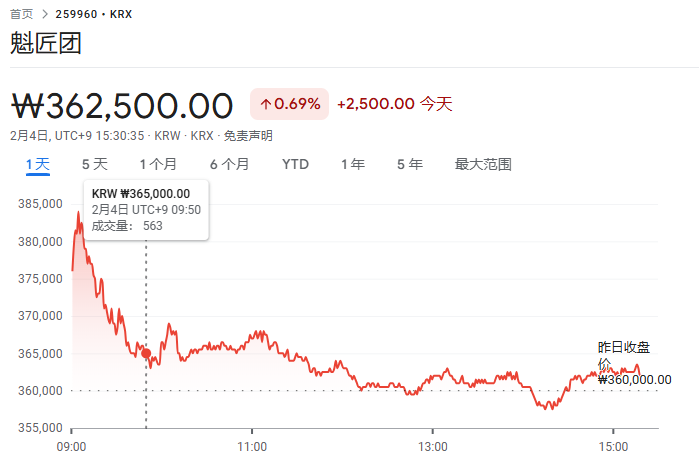Click the KRW ₩365,000.00 tooltip box

click(146, 210)
